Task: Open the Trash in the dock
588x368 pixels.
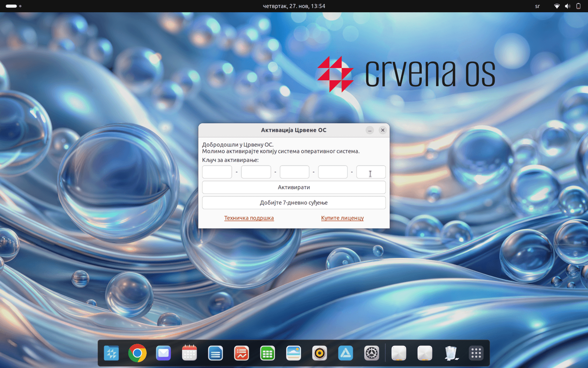Action: click(451, 353)
